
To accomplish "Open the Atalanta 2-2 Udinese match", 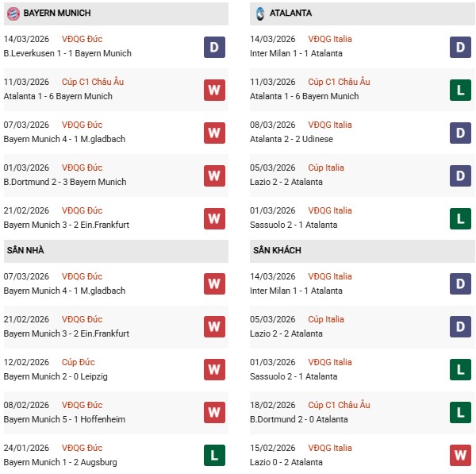I will (x=291, y=139).
